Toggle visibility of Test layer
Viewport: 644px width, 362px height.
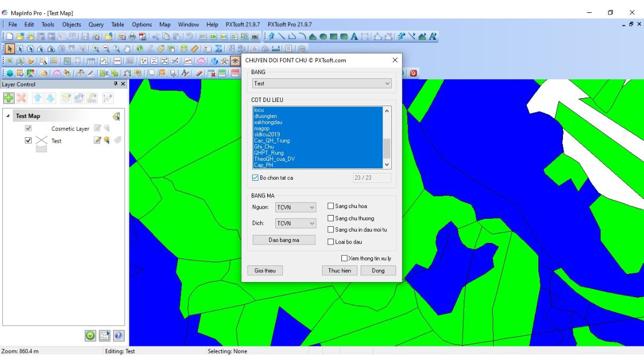coord(28,140)
